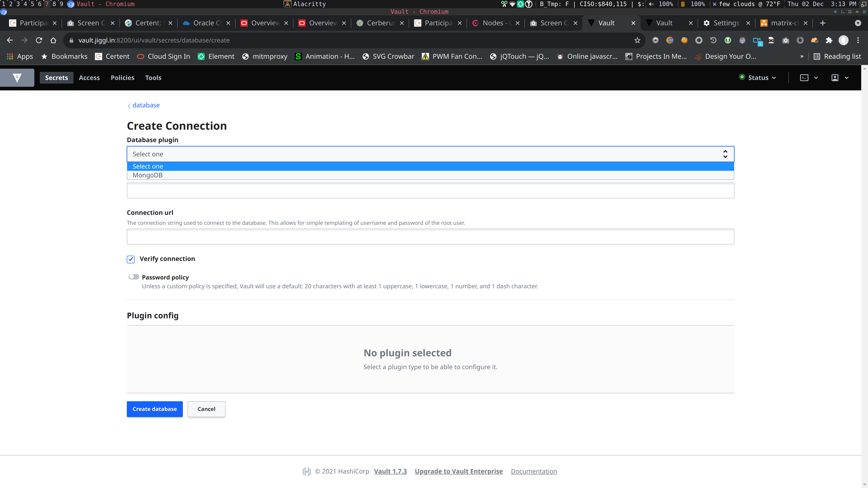Bookmark this page with star icon
Viewport: 868px width, 488px height.
637,40
